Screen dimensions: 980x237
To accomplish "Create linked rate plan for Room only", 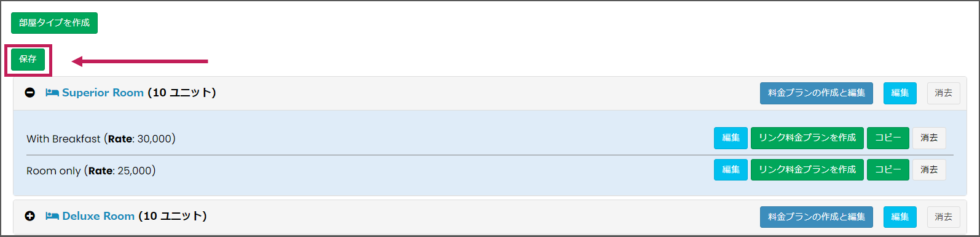I will tap(807, 170).
